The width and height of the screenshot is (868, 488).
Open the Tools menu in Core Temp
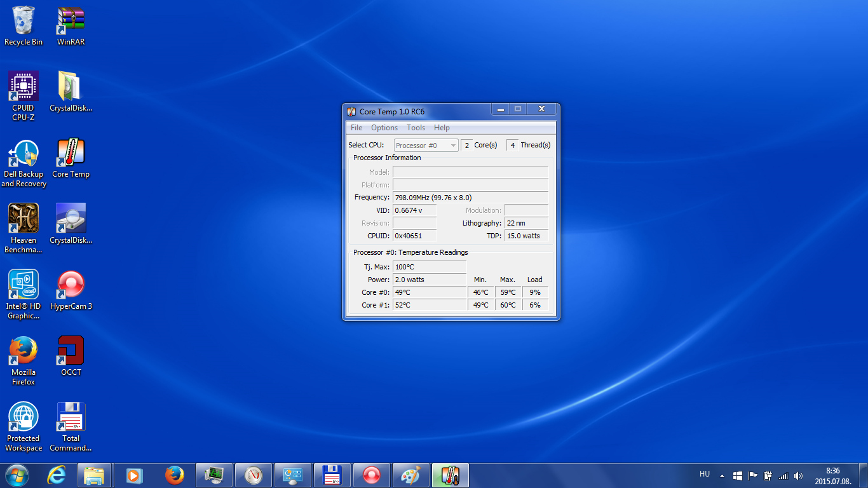416,128
